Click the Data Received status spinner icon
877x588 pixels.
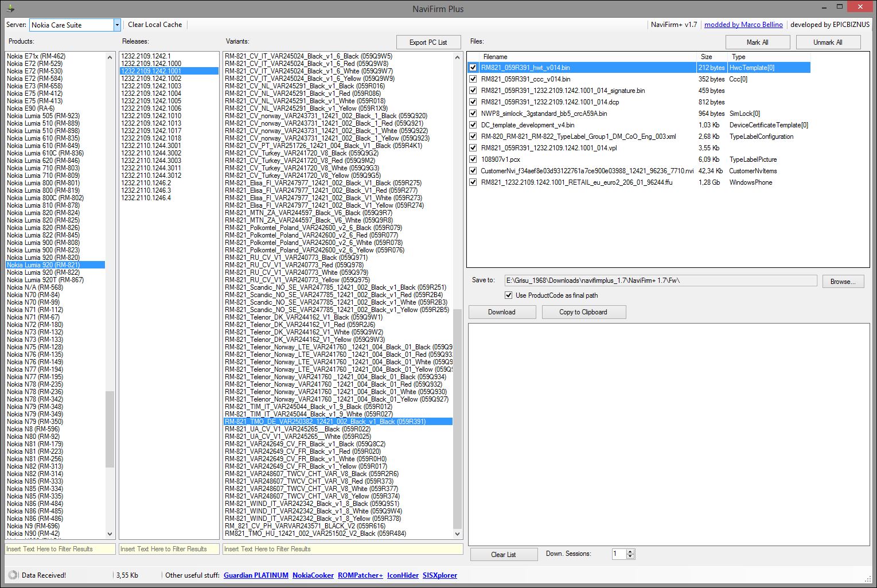[x=13, y=575]
